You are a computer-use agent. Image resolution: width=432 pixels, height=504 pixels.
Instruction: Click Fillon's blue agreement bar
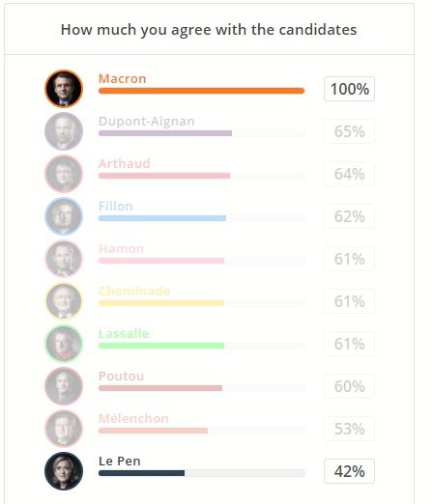(162, 218)
